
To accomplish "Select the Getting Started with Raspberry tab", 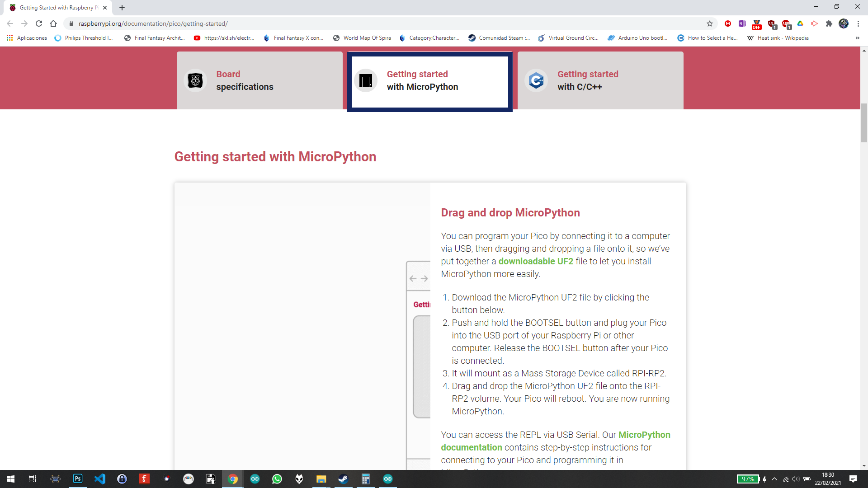I will [58, 8].
